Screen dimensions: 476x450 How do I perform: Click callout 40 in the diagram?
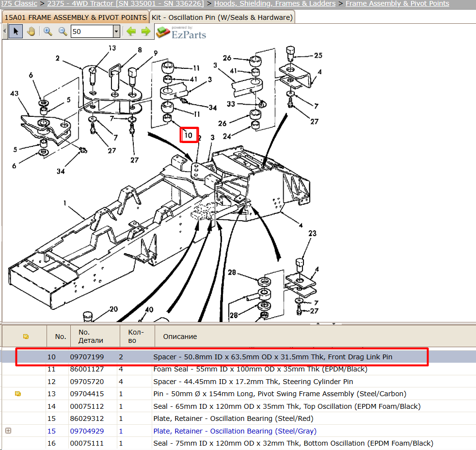pyautogui.click(x=149, y=310)
